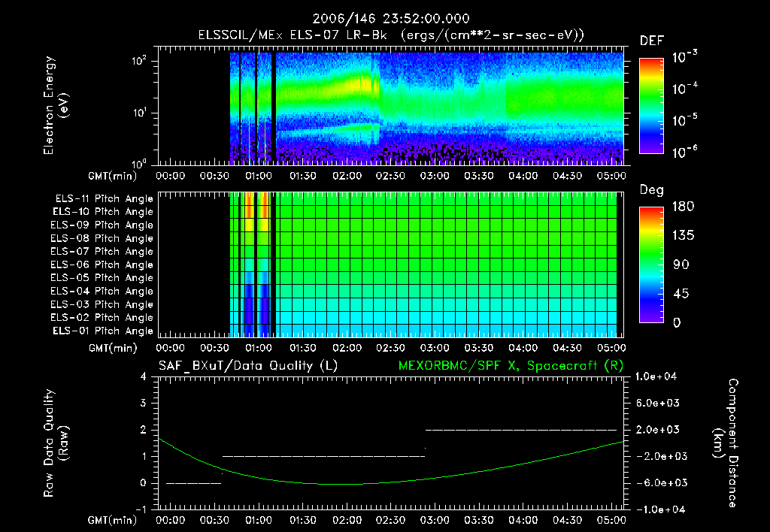Click the 10^-3 value on DEF scale

click(684, 57)
